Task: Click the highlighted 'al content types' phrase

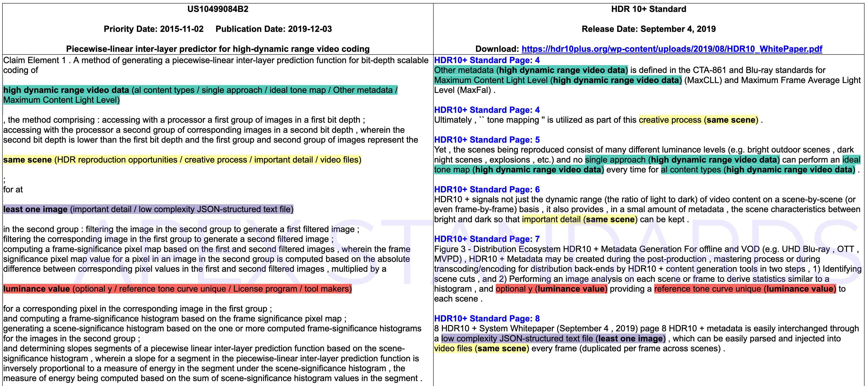Action: click(x=691, y=170)
